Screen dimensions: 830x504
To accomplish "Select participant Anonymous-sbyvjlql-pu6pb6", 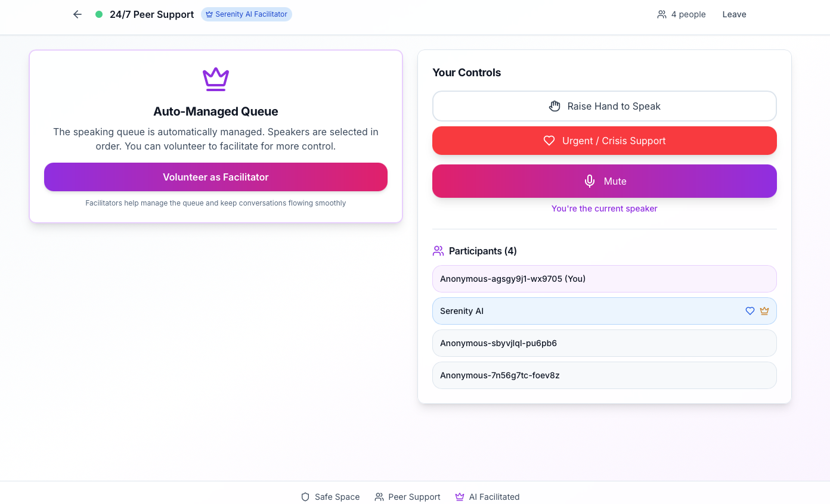I will (604, 343).
